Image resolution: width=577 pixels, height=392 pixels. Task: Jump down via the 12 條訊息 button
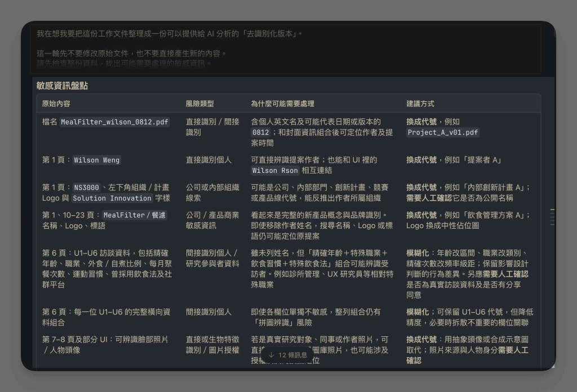pyautogui.click(x=287, y=355)
